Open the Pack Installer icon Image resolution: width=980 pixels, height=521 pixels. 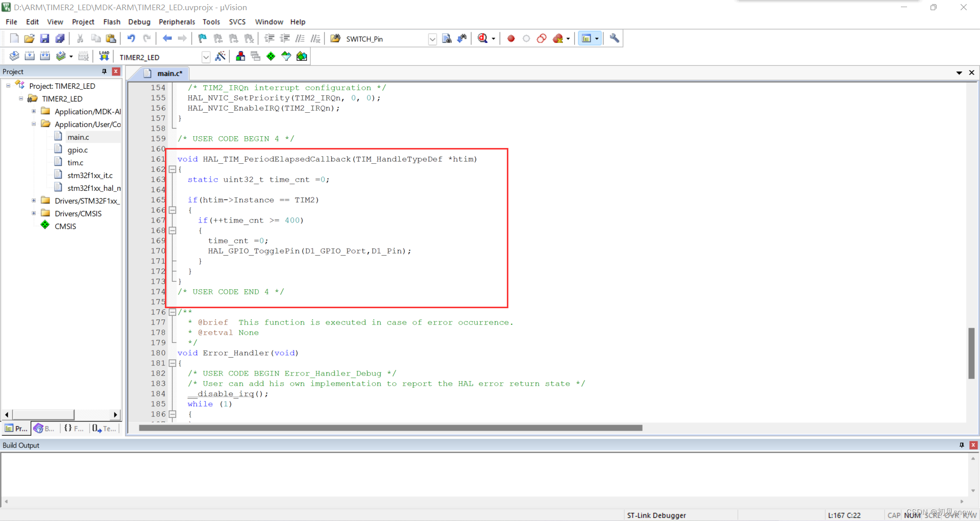(x=302, y=56)
